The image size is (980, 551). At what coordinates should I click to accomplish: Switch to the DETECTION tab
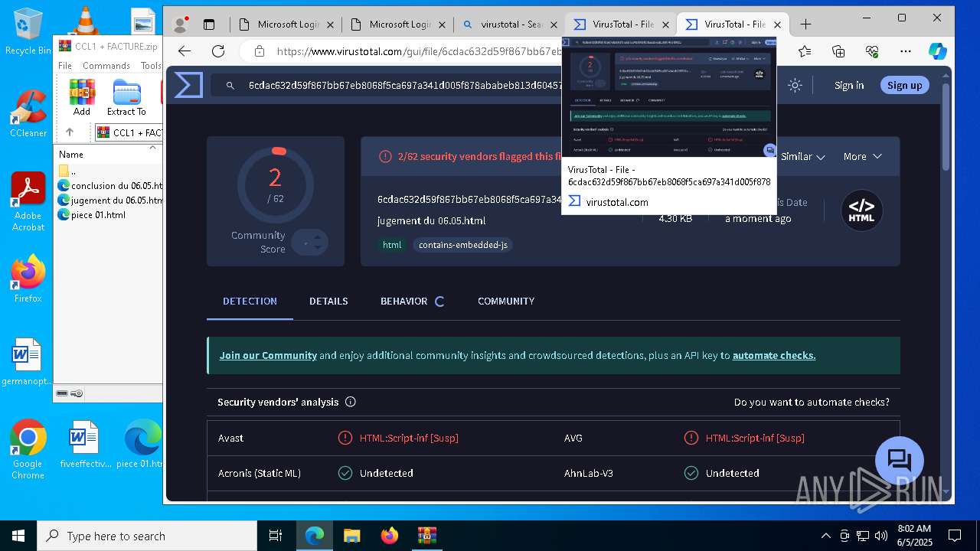[250, 301]
